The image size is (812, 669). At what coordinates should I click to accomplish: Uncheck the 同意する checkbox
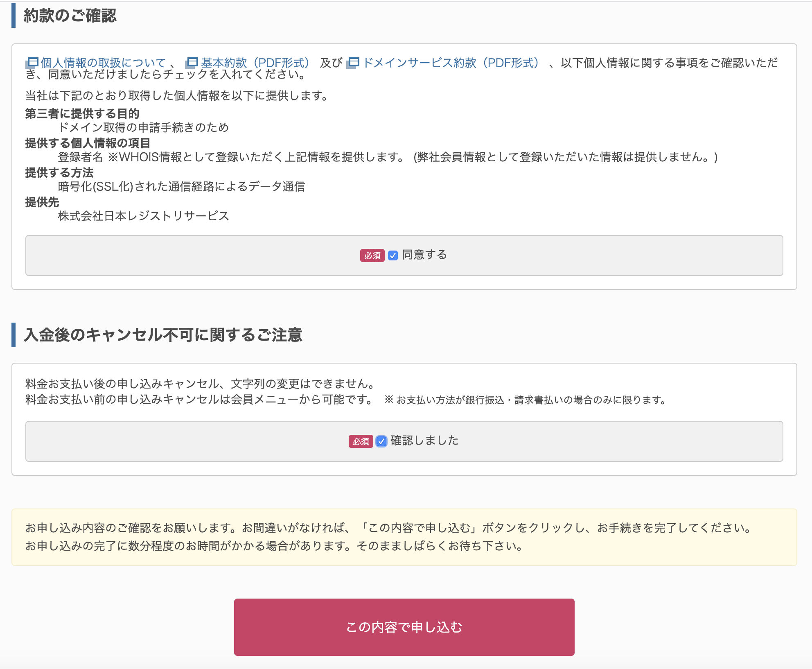click(x=393, y=255)
